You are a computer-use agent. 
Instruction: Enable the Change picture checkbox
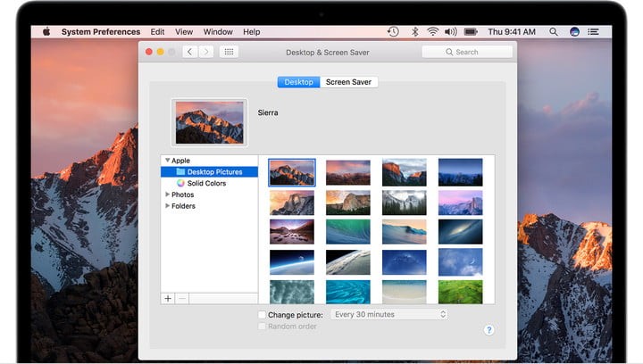(262, 314)
